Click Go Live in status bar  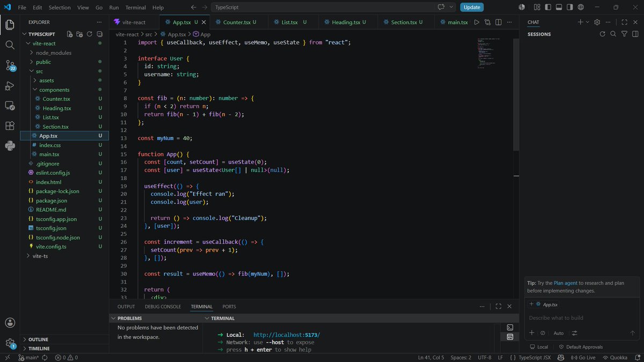583,357
